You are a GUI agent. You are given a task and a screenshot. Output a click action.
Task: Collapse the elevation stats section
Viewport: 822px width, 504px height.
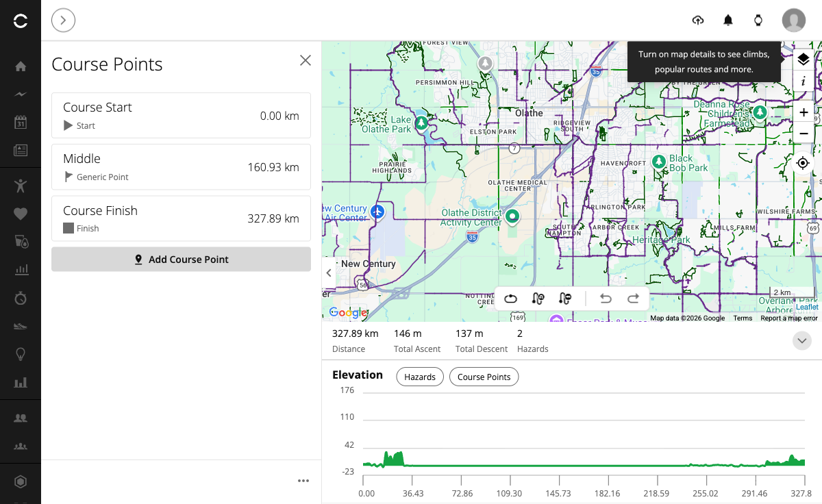[x=801, y=340]
